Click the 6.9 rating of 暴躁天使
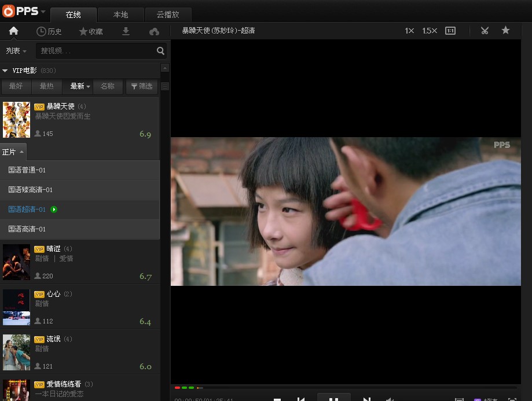The image size is (532, 401). tap(145, 134)
